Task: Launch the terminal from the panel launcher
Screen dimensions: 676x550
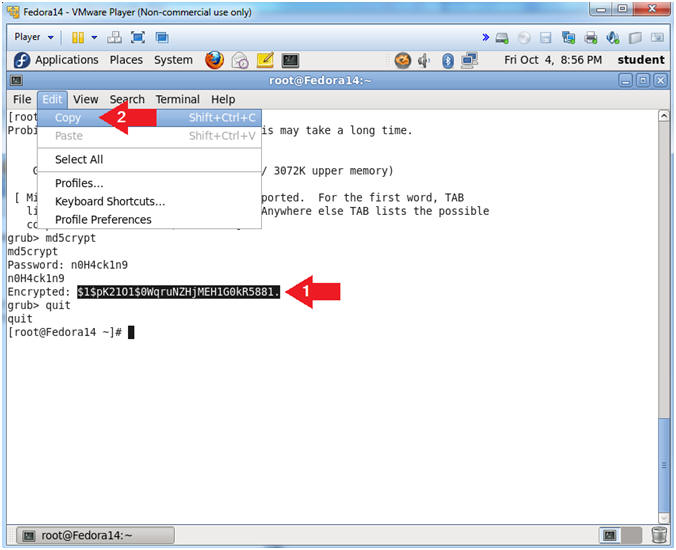Action: click(x=290, y=60)
